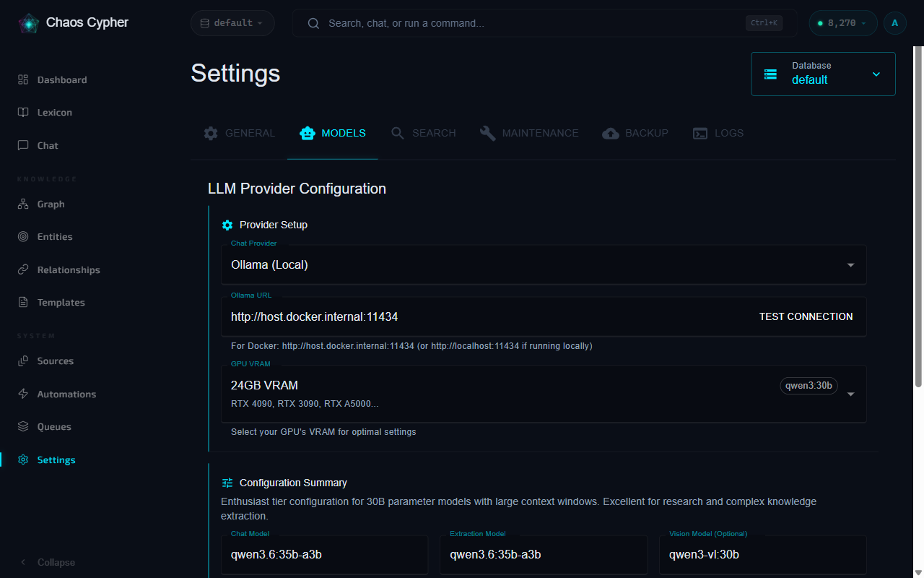Click the Docker URL hint text
Image resolution: width=924 pixels, height=578 pixels.
point(411,346)
